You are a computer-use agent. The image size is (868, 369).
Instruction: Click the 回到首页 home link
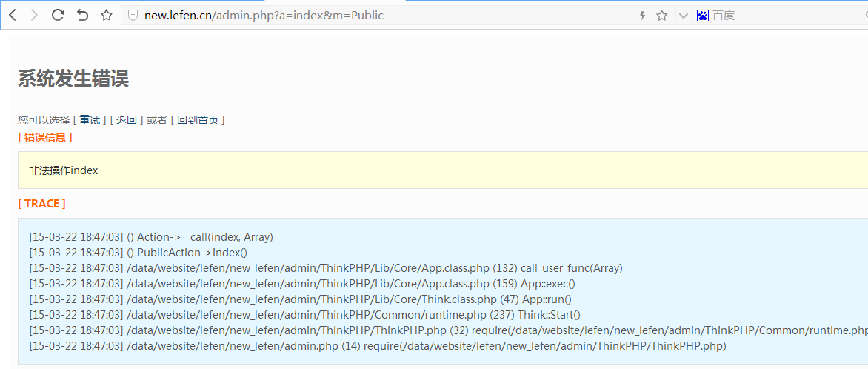tap(198, 120)
